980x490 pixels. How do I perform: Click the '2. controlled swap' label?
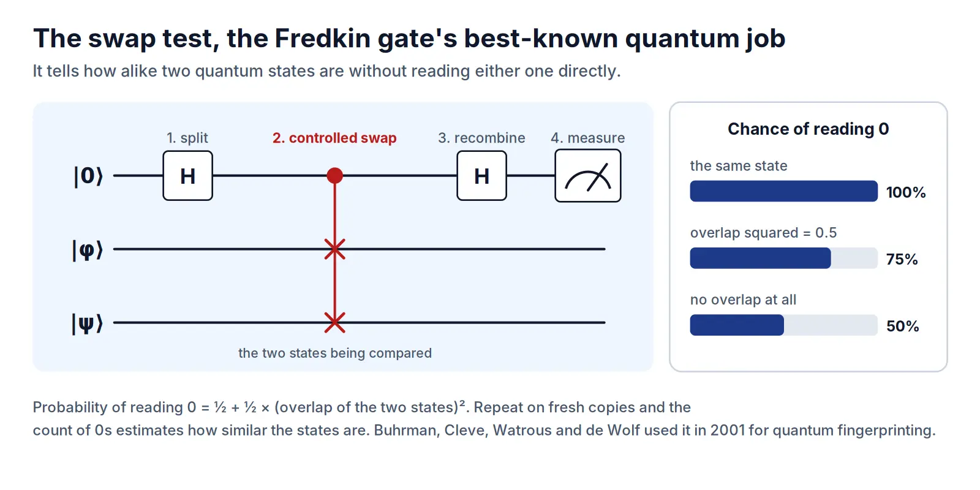pos(334,138)
